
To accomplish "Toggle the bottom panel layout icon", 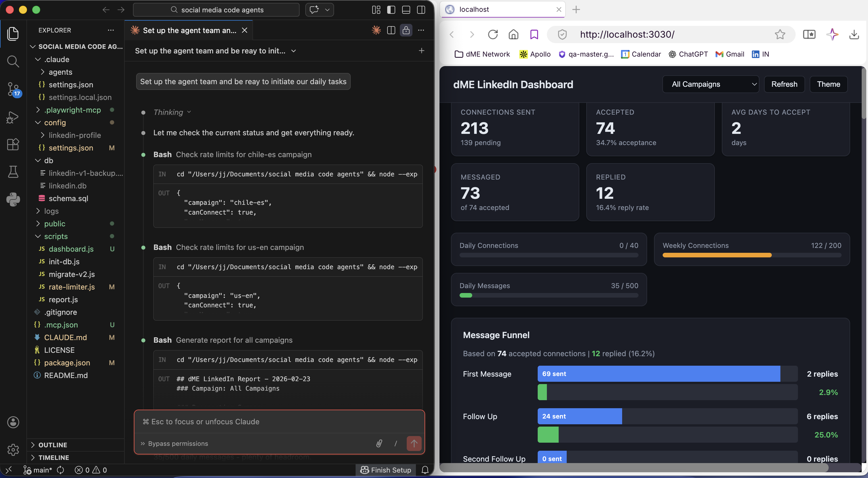I will [x=406, y=10].
